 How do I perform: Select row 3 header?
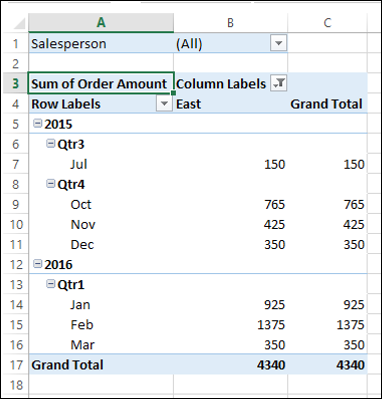[15, 84]
